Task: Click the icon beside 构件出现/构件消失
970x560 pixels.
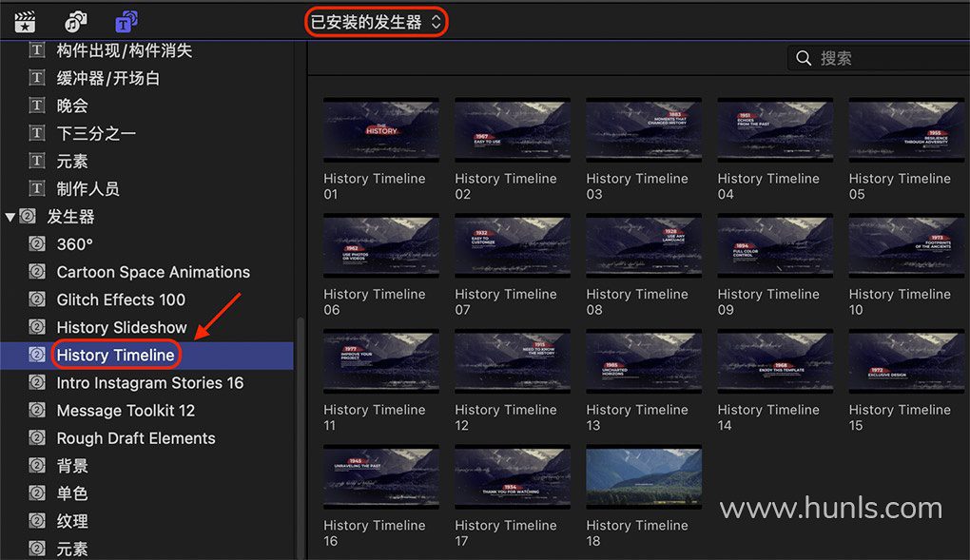Action: [37, 49]
